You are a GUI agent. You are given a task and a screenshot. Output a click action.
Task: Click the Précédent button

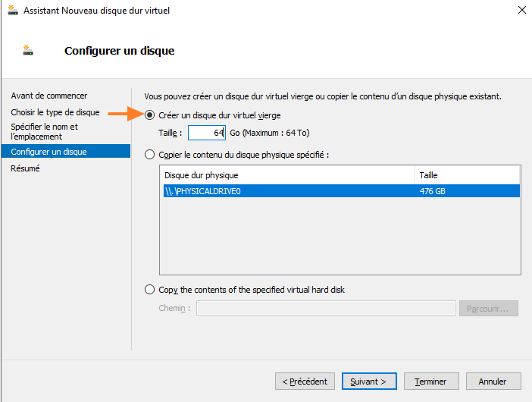[x=305, y=382]
